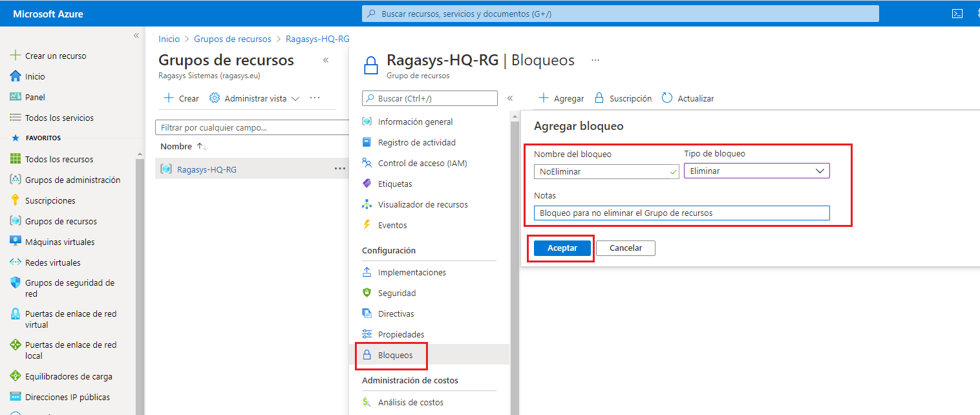Collapse the Grupos de recursos pane
The height and width of the screenshot is (415, 980).
point(326,60)
